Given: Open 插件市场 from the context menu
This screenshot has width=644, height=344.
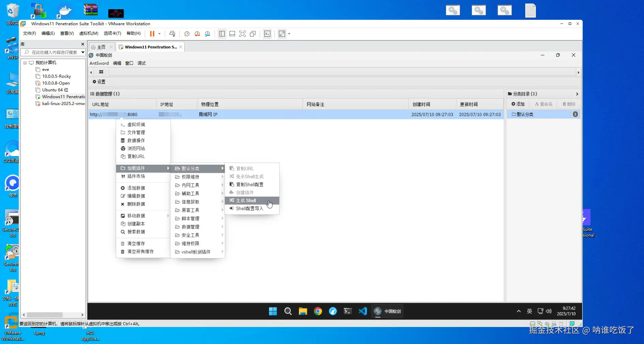Looking at the screenshot, I should [143, 176].
